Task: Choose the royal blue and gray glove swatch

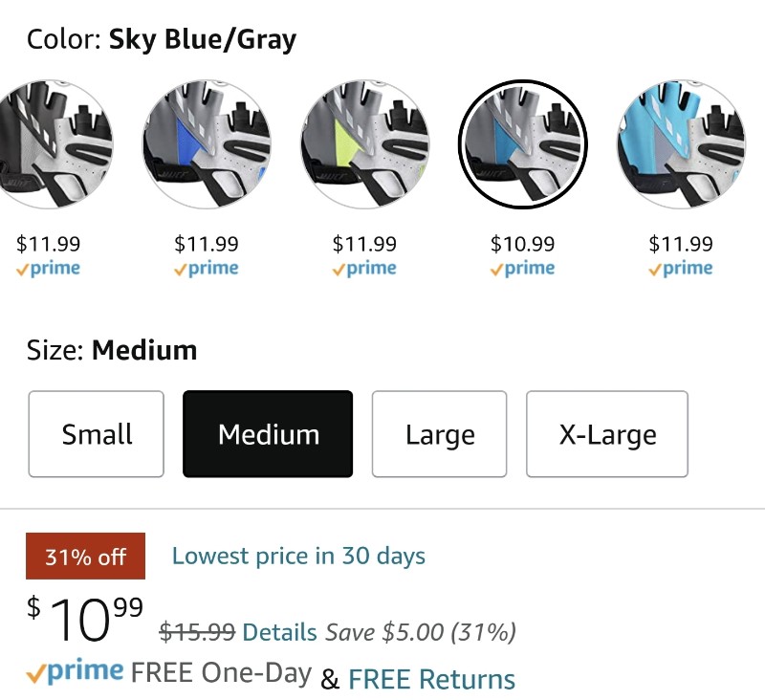Action: click(x=207, y=144)
